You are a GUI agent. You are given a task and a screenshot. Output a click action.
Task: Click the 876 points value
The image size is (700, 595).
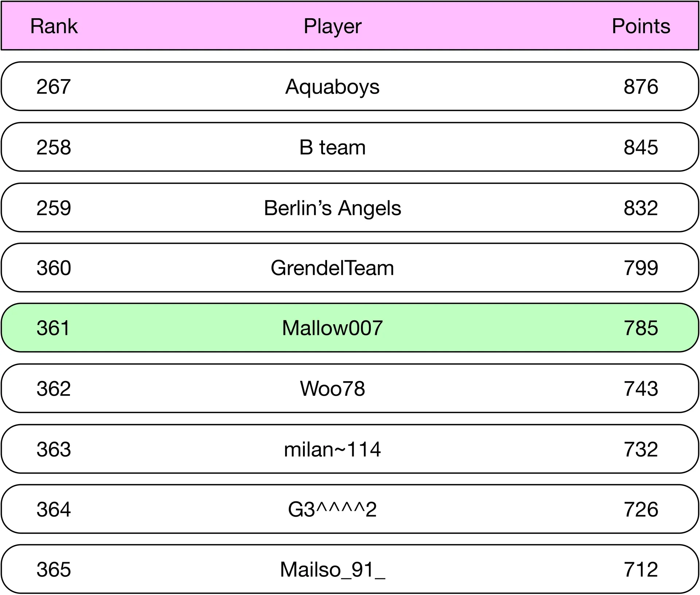[x=641, y=87]
